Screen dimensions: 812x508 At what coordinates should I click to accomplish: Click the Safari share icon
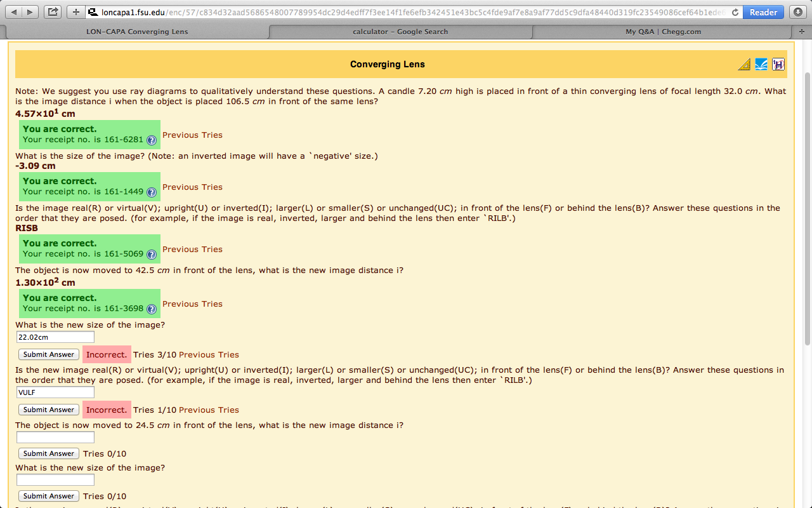(x=53, y=11)
